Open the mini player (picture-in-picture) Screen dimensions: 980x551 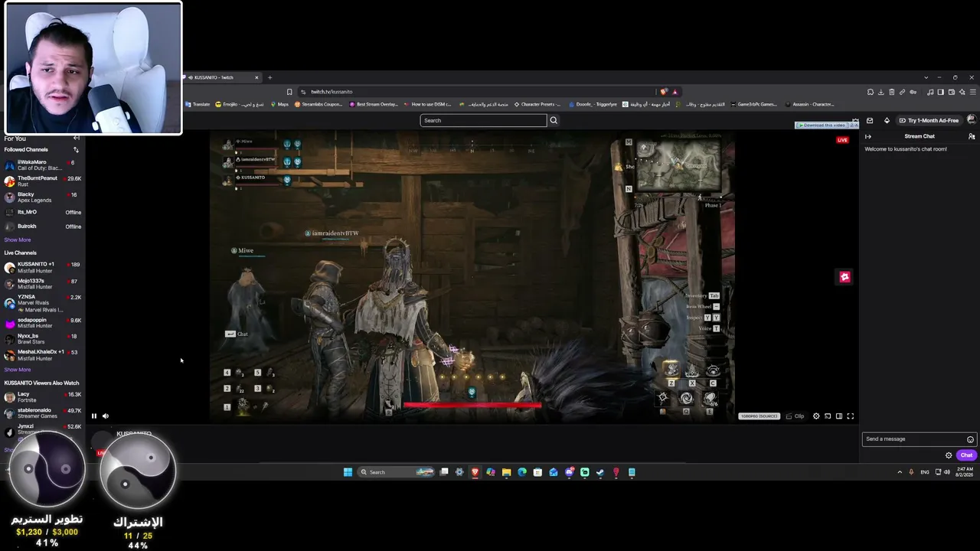(x=828, y=416)
